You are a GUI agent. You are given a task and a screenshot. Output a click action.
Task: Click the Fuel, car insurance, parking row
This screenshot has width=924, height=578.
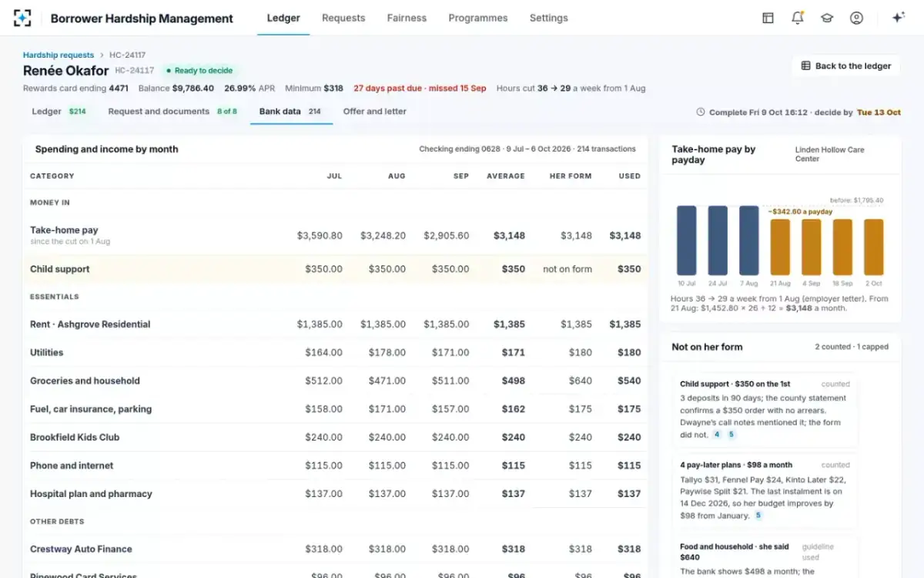click(x=336, y=409)
